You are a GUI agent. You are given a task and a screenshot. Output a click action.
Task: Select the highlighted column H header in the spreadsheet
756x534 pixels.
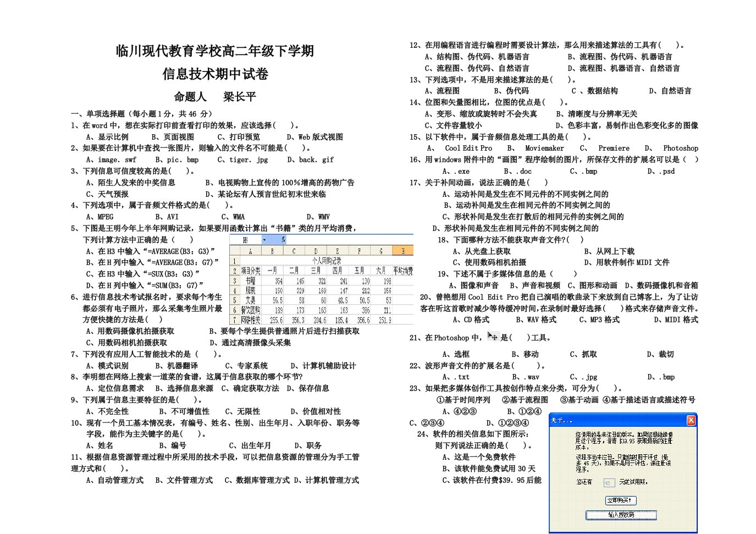click(403, 251)
